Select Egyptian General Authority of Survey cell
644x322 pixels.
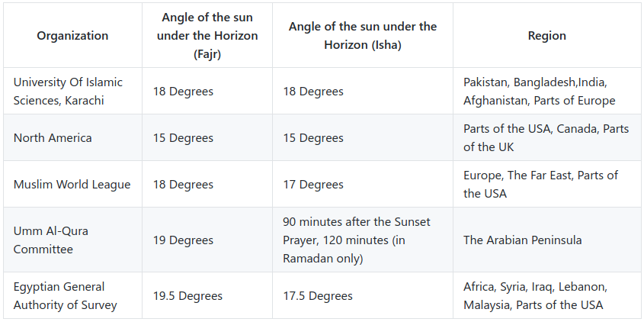(x=72, y=295)
